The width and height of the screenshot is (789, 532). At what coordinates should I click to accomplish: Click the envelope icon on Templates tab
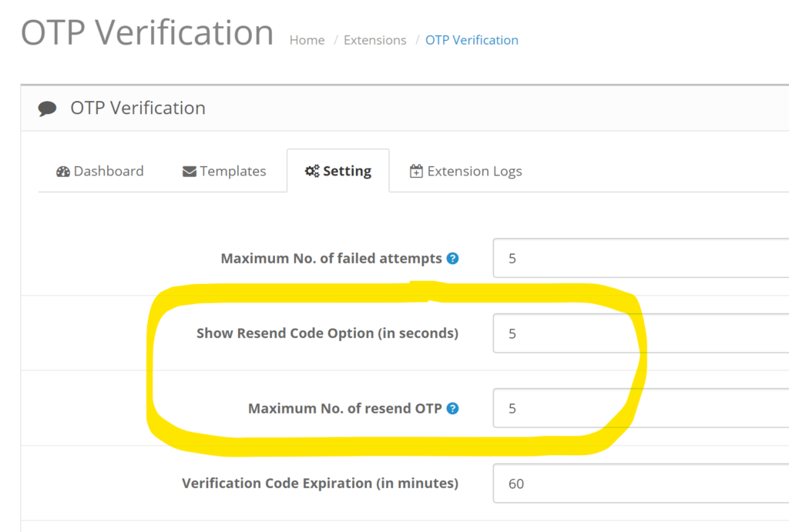pyautogui.click(x=190, y=171)
